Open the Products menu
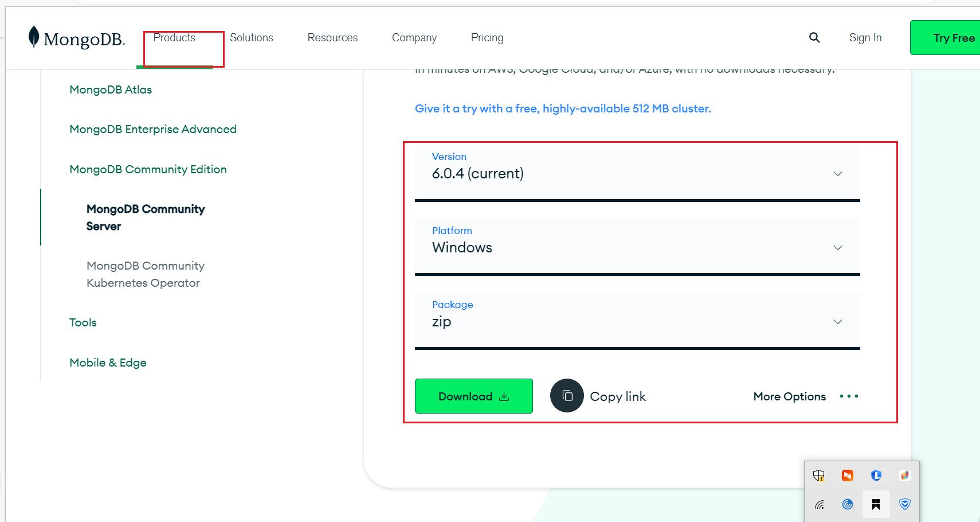Image resolution: width=980 pixels, height=522 pixels. tap(174, 38)
